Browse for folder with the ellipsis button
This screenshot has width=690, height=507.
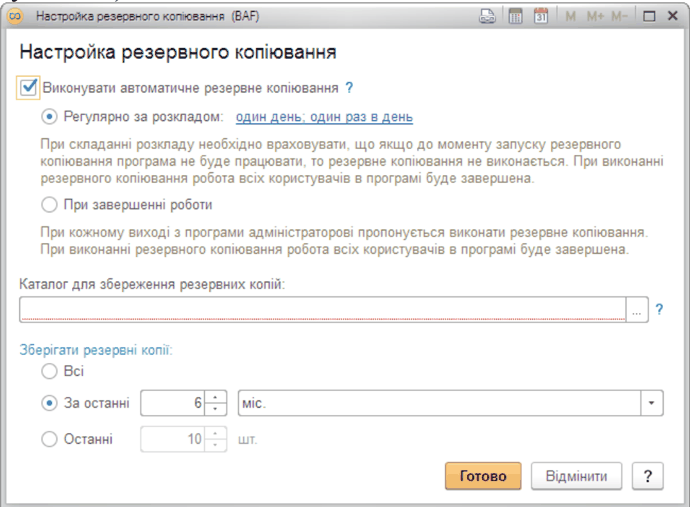pos(637,310)
